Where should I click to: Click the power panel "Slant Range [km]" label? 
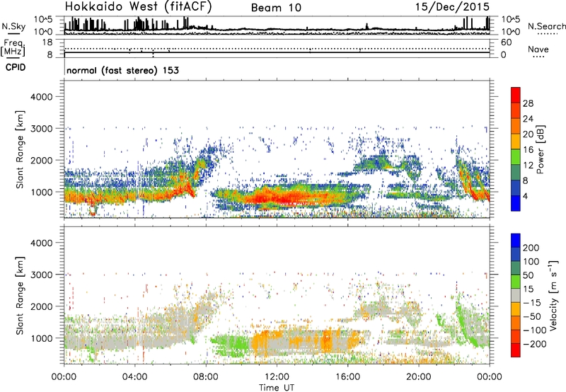(x=20, y=149)
